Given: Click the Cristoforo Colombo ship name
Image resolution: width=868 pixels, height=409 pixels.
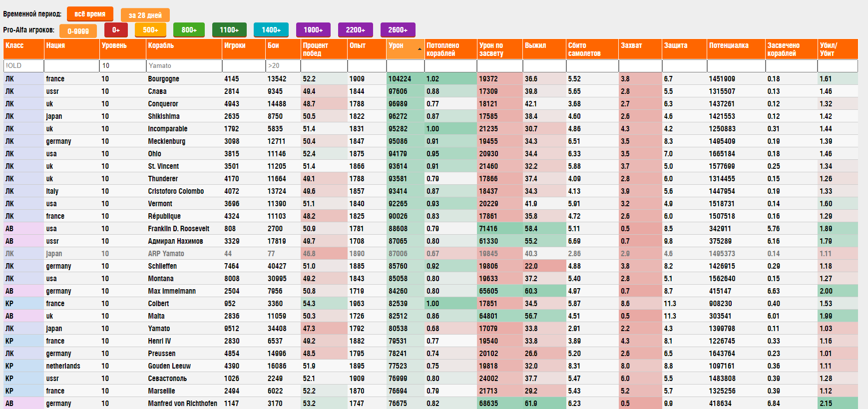Looking at the screenshot, I should 176,191.
